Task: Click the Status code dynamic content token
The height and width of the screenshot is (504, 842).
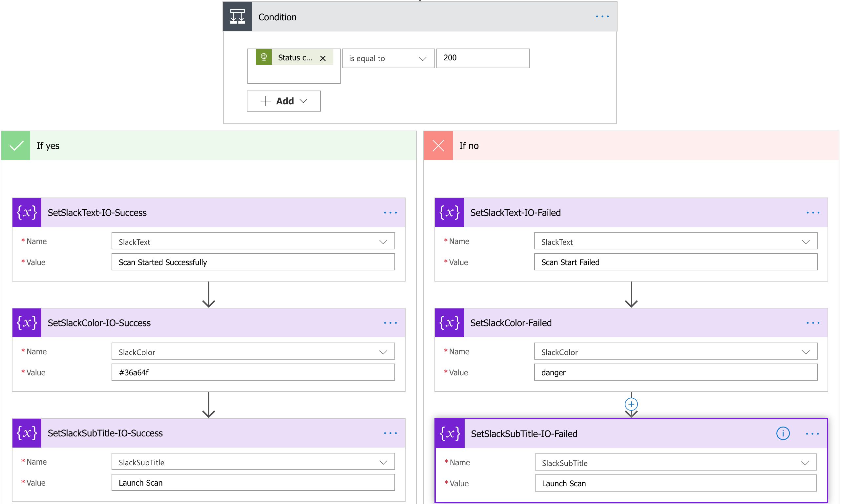Action: click(x=294, y=58)
